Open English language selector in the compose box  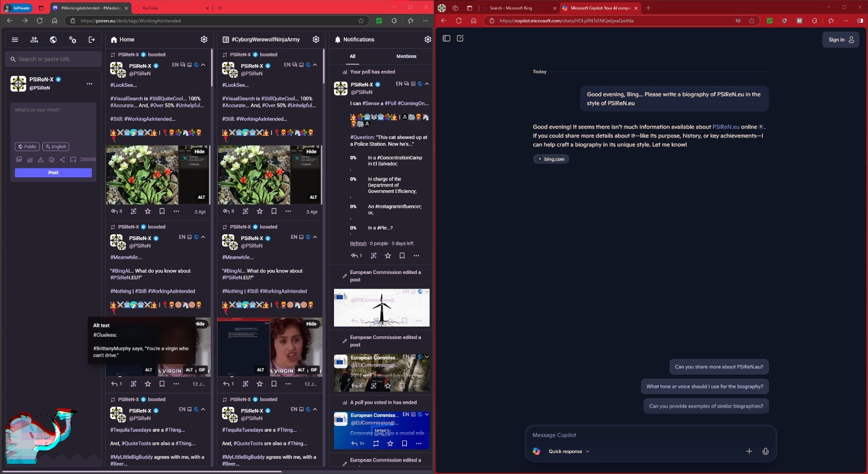(56, 147)
